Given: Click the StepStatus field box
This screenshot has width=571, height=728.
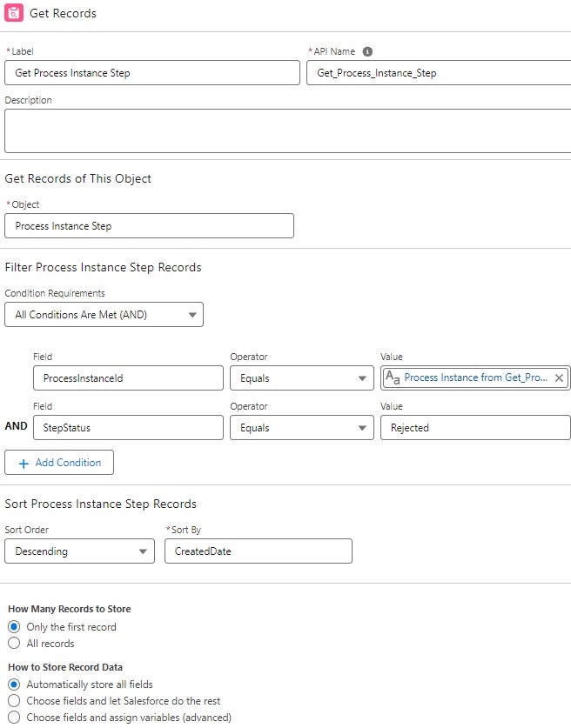Looking at the screenshot, I should pyautogui.click(x=128, y=428).
